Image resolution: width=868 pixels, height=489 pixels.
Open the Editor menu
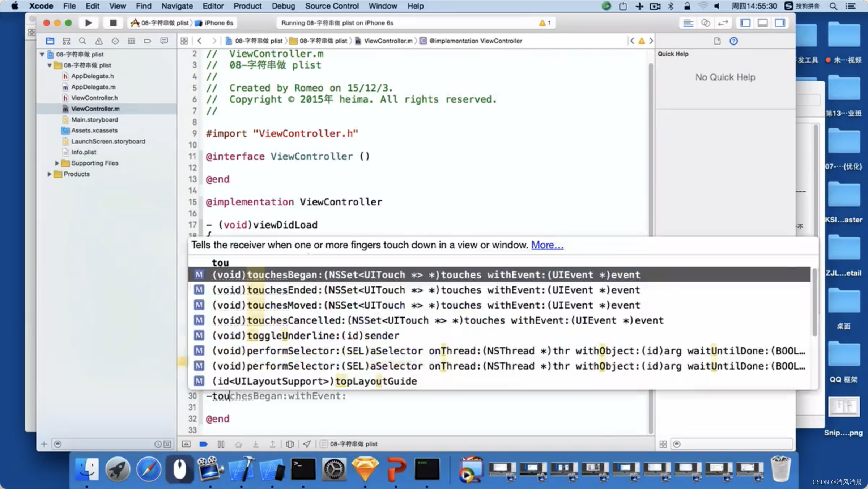coord(213,6)
